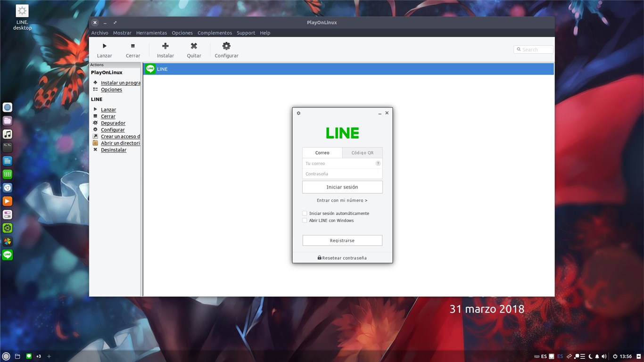Focus the Contraseña input field

[342, 174]
